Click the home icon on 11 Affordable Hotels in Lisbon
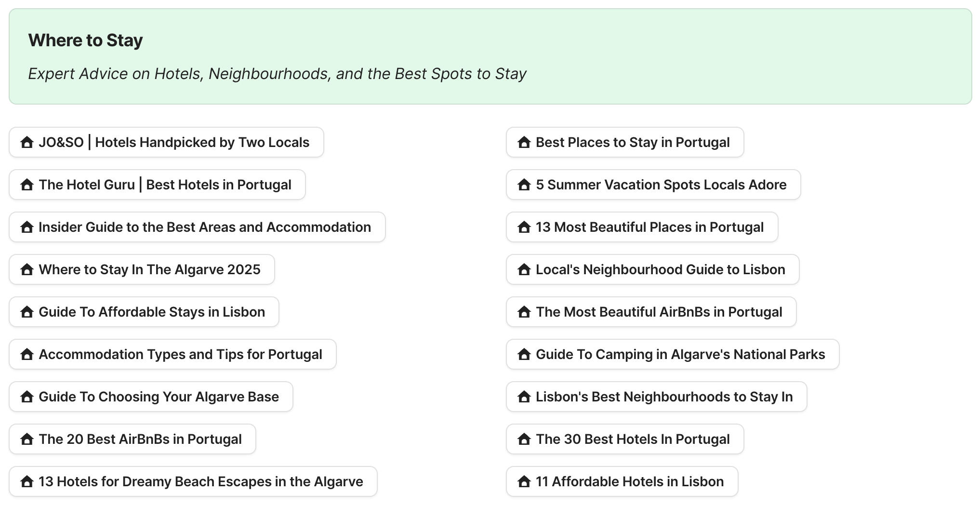This screenshot has width=980, height=506. (524, 481)
